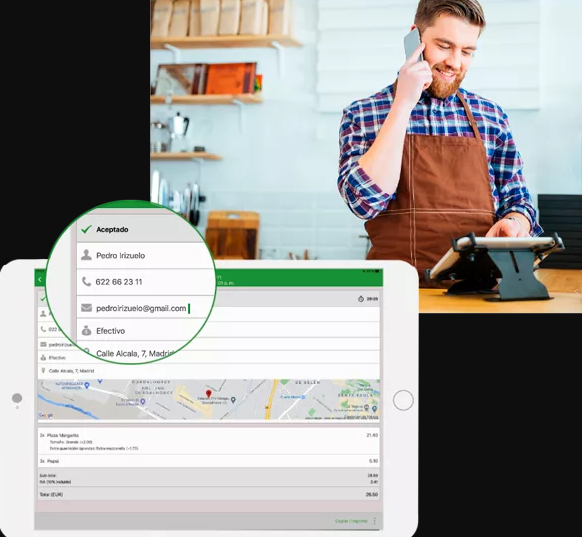The height and width of the screenshot is (537, 582).
Task: Click small location pin beside address row
Action: 43,371
